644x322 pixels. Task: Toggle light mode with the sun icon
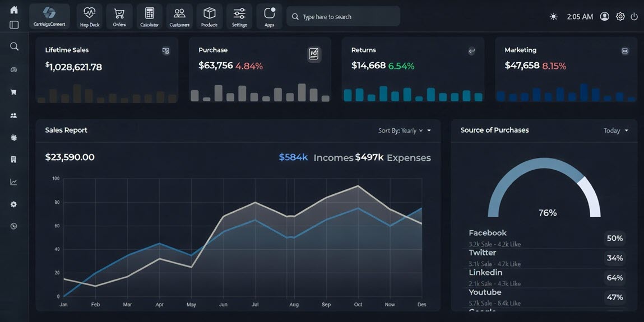point(554,17)
